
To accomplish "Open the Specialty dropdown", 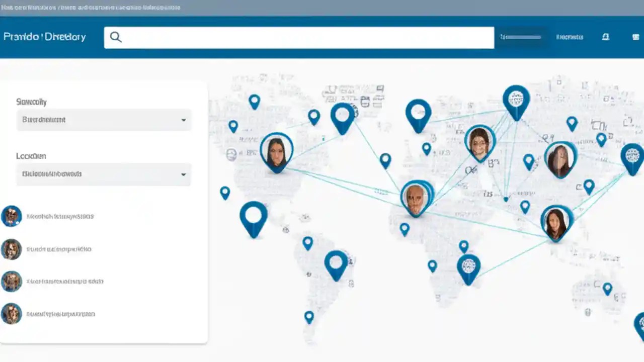I will tap(104, 120).
